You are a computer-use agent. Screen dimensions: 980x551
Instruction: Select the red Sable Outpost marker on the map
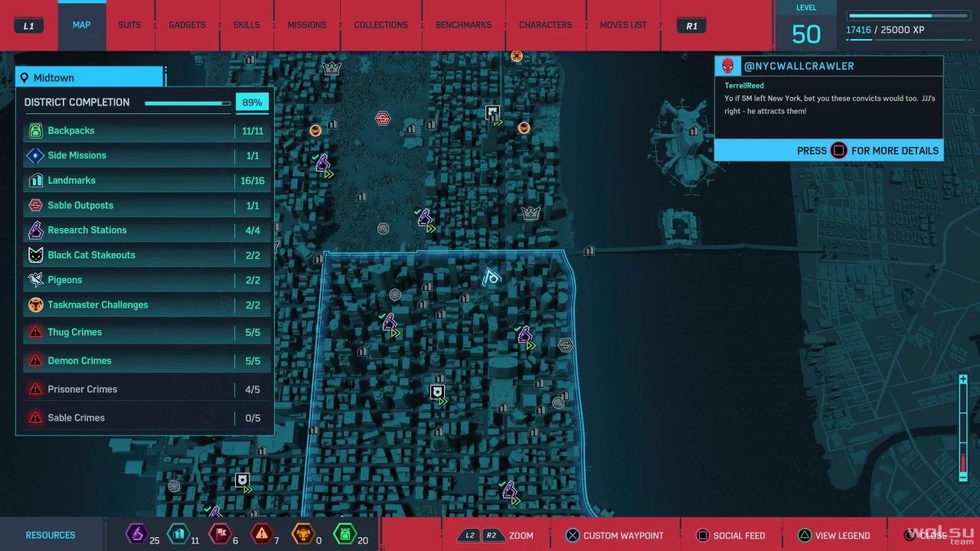(383, 119)
